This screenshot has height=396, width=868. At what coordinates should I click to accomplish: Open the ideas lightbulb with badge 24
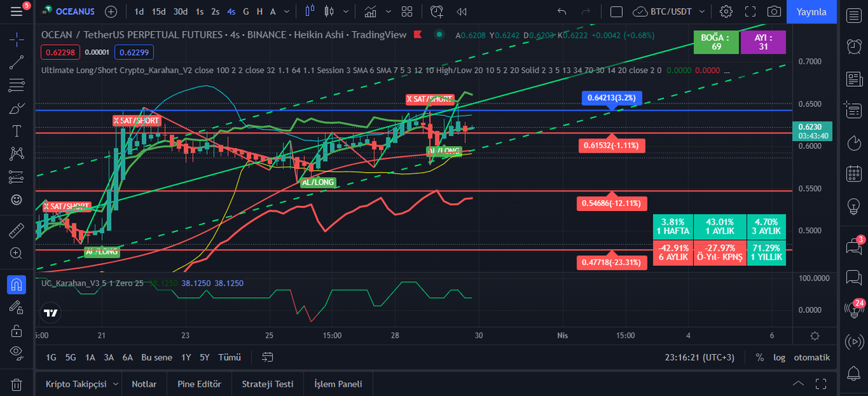click(854, 309)
